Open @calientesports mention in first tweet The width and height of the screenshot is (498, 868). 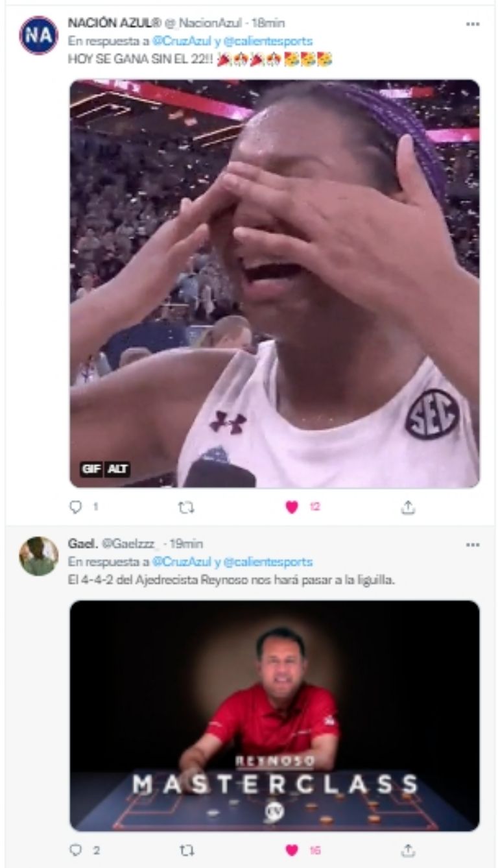click(268, 41)
